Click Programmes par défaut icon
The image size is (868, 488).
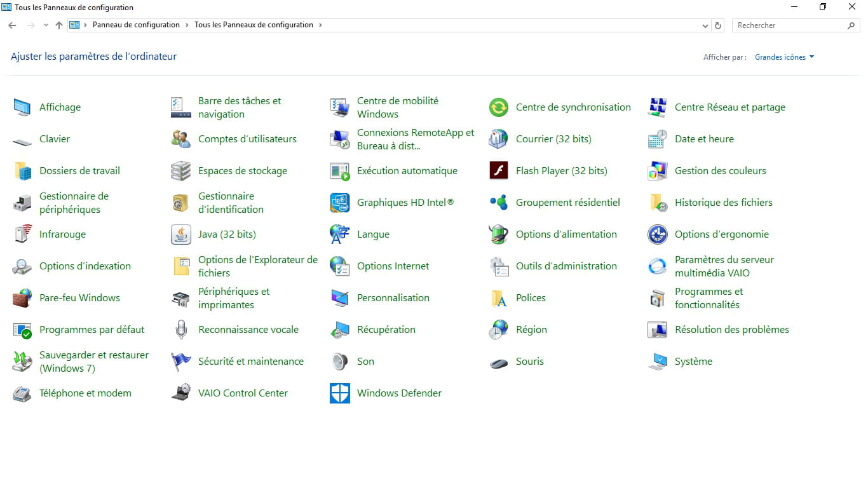pos(22,330)
